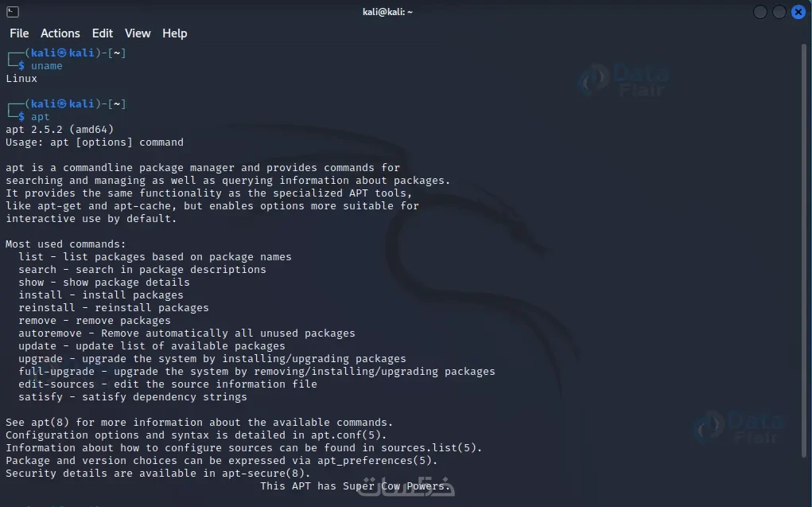Viewport: 812px width, 507px height.
Task: Open the Help menu
Action: (x=174, y=33)
